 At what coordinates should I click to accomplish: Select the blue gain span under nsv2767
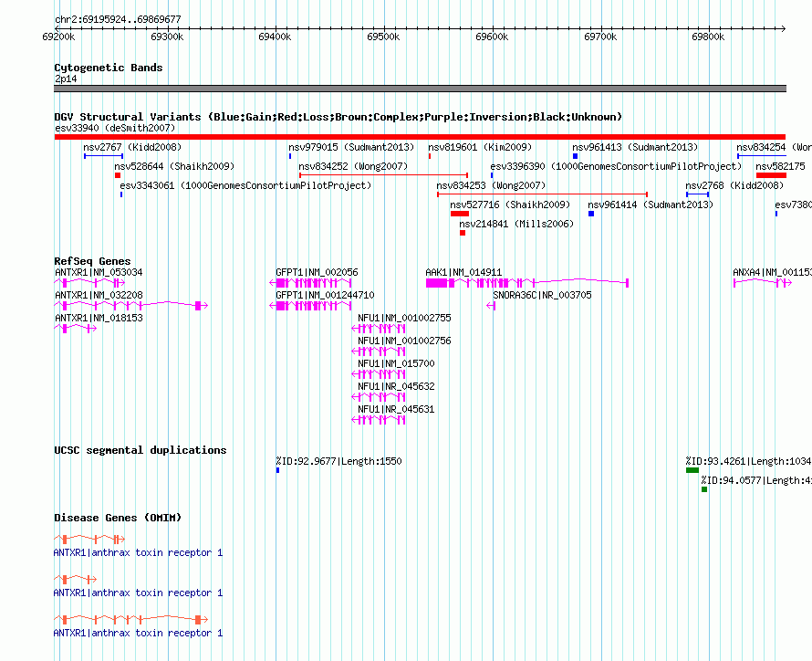[104, 156]
